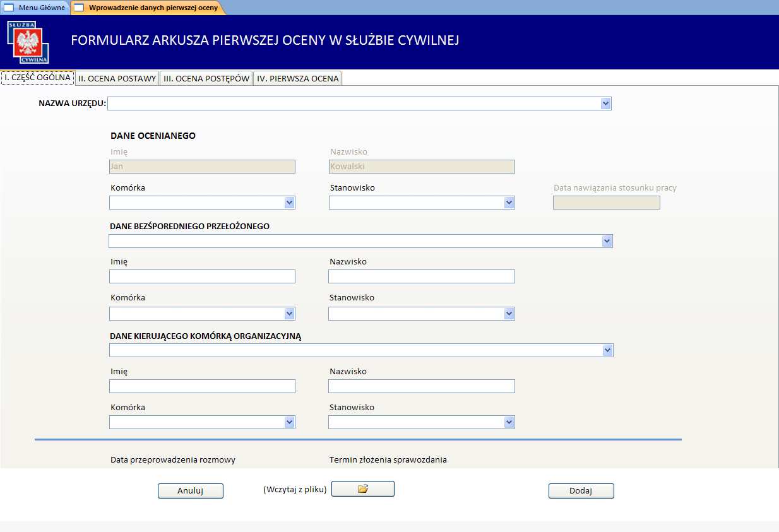Switch to the Menu Główne document tab
This screenshot has width=779, height=532.
pyautogui.click(x=35, y=8)
